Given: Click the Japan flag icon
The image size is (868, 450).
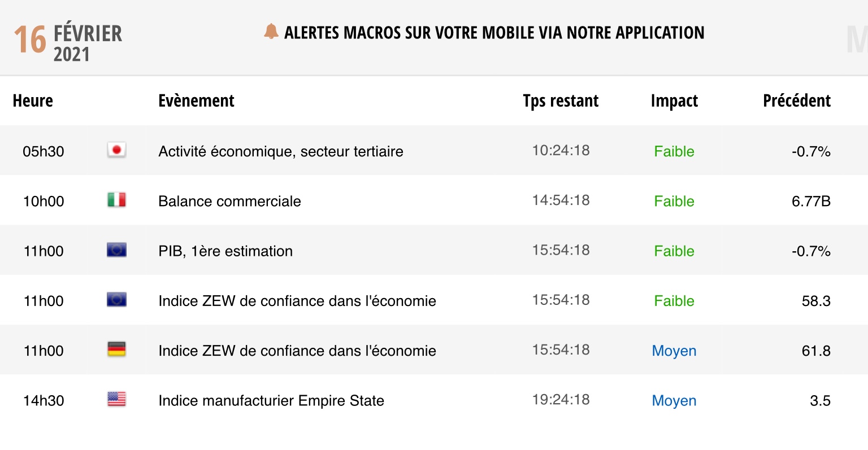Looking at the screenshot, I should (x=116, y=150).
